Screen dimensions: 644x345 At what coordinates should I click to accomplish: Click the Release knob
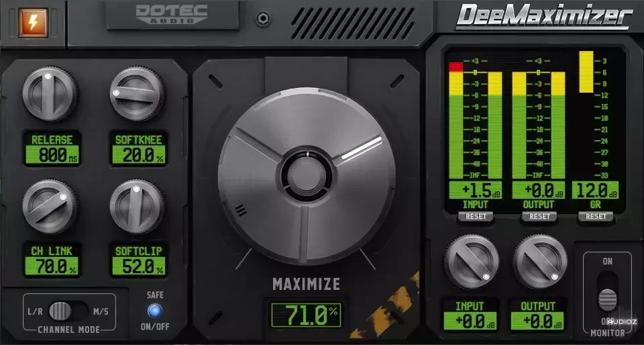pyautogui.click(x=49, y=94)
